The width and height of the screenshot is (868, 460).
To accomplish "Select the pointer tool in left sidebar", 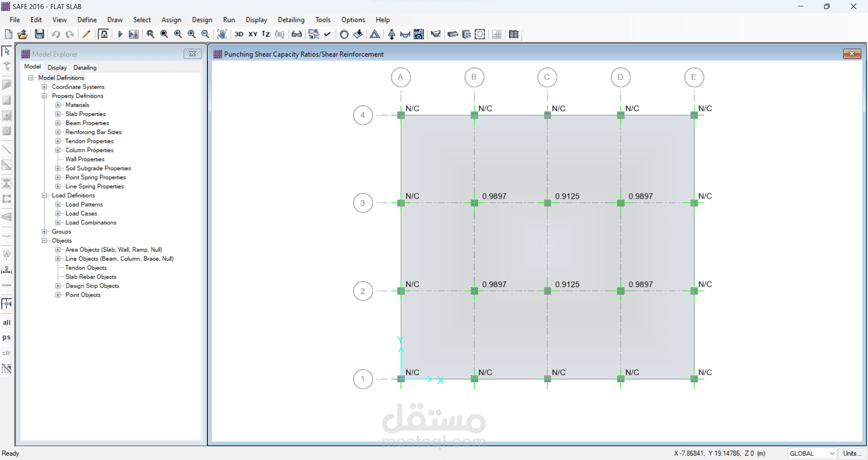I will point(7,51).
